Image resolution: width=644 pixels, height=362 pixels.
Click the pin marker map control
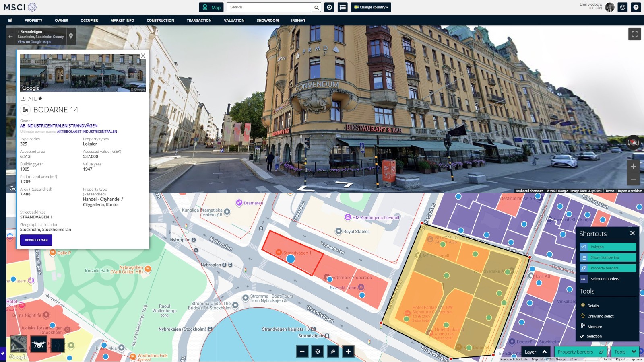click(333, 352)
